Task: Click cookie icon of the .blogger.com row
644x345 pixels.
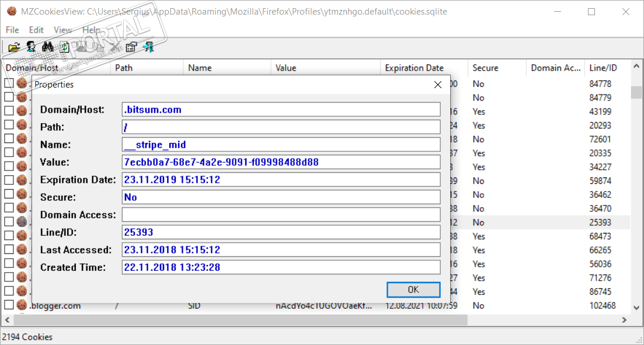Action: [x=22, y=305]
